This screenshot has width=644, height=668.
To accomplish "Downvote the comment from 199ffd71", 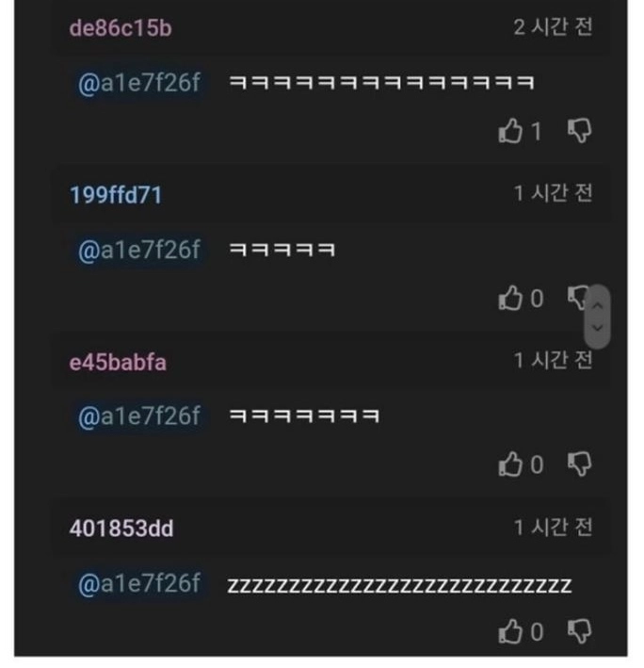I will (x=577, y=298).
